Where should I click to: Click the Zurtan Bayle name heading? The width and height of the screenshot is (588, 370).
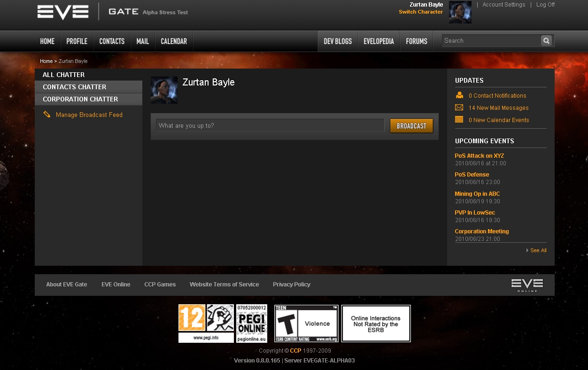tap(209, 82)
